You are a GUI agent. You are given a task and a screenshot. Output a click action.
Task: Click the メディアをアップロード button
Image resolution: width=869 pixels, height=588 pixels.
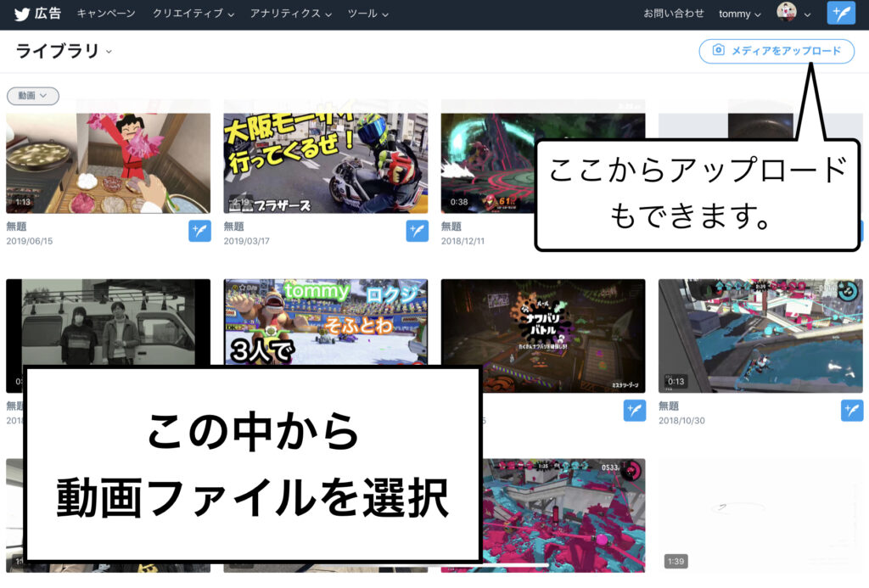(776, 51)
